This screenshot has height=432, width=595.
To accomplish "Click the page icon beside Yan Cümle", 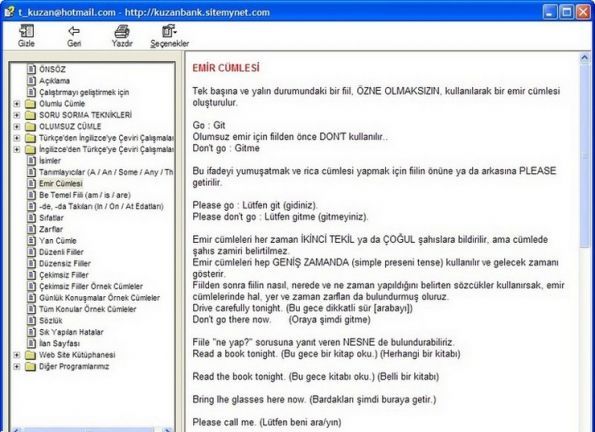I will (x=31, y=240).
